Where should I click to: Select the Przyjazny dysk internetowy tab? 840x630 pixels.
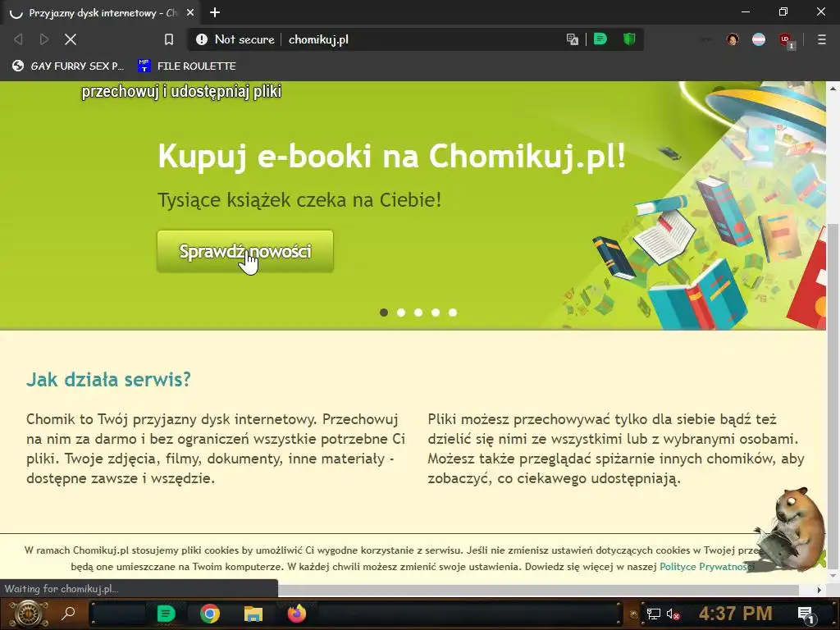[102, 12]
